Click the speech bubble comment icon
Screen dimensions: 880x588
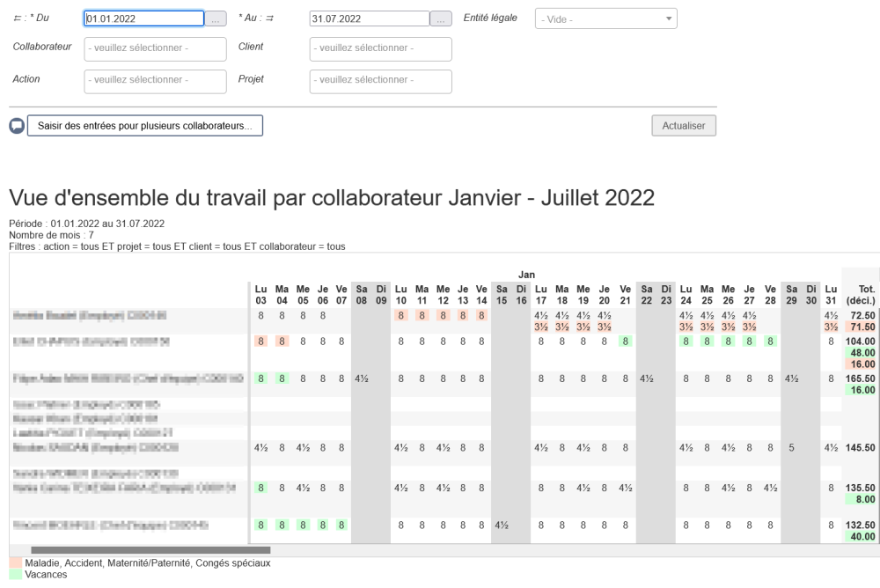17,126
